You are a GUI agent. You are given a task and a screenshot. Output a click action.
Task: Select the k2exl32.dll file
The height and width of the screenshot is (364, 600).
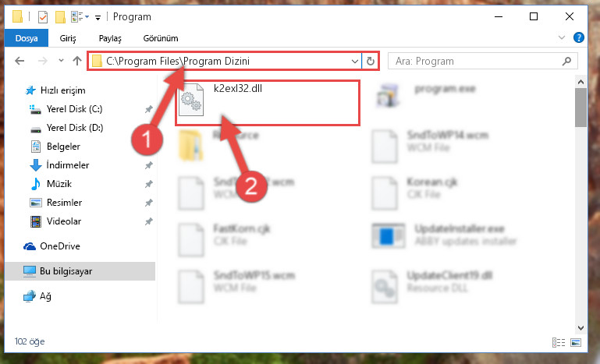coord(268,102)
